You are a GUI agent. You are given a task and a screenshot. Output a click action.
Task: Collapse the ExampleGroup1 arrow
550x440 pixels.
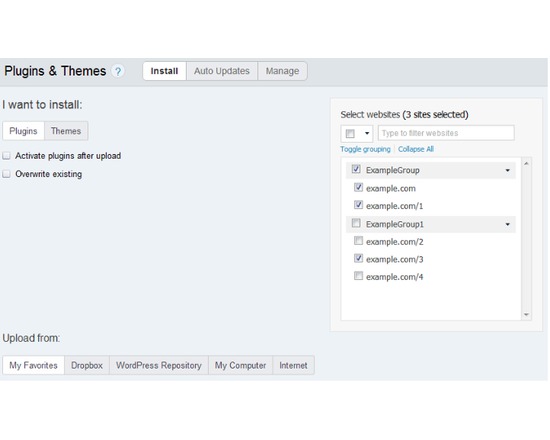tap(507, 224)
